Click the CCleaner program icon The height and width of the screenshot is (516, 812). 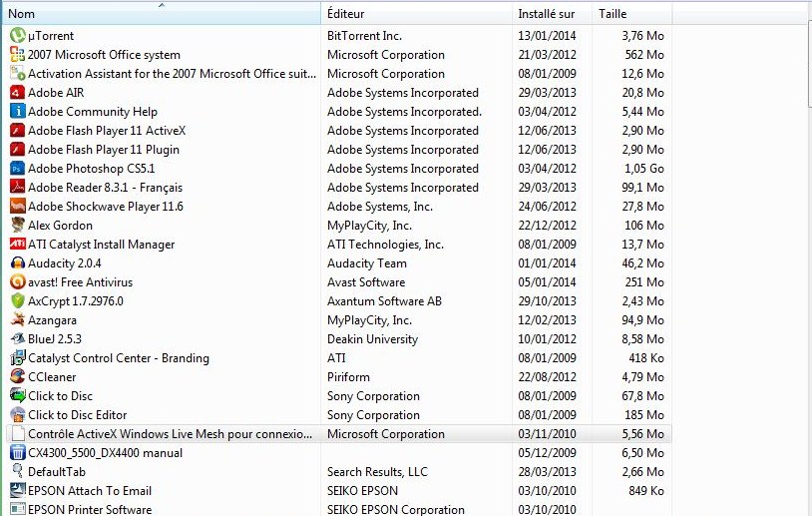click(x=18, y=376)
